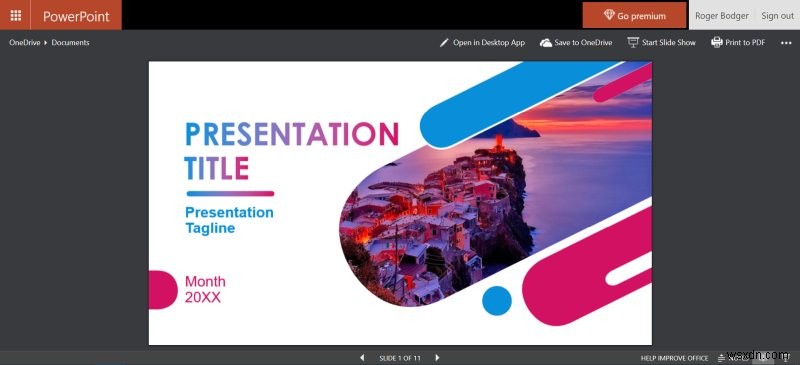Image resolution: width=800 pixels, height=365 pixels.
Task: Click the Go premium button
Action: [x=634, y=15]
